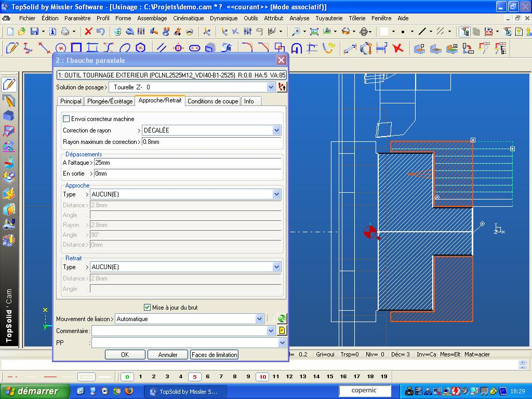The image size is (532, 399).
Task: Click the white color swatch in toolbar
Action: click(384, 32)
